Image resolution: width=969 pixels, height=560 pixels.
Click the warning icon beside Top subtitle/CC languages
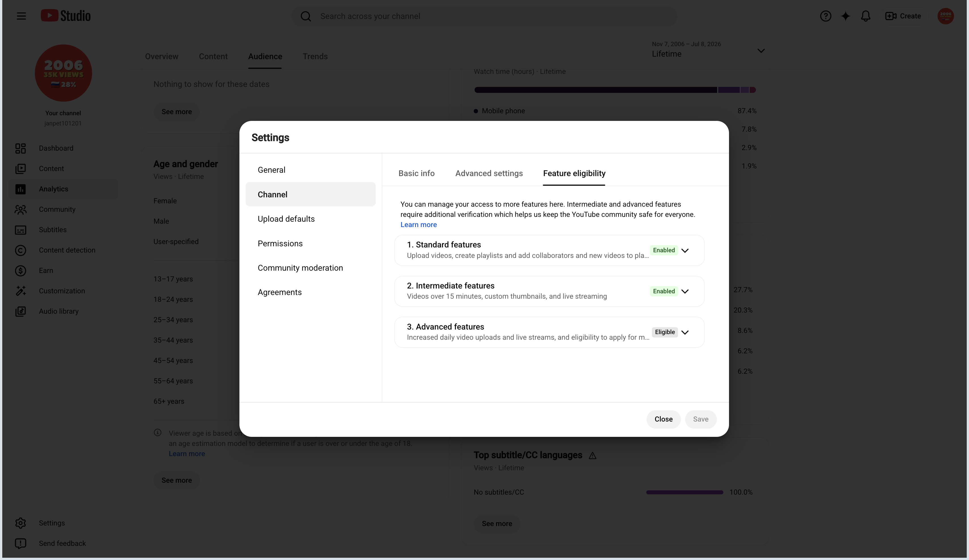(592, 456)
